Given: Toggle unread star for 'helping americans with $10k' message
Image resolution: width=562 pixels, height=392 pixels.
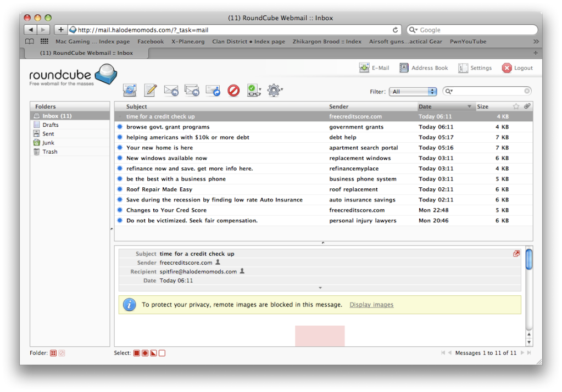Looking at the screenshot, I should (120, 137).
